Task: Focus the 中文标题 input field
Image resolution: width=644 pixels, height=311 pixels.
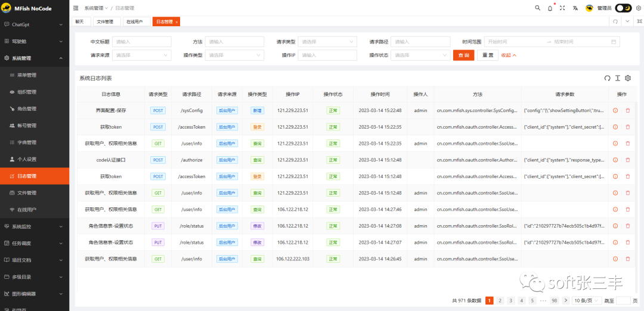Action: point(142,42)
